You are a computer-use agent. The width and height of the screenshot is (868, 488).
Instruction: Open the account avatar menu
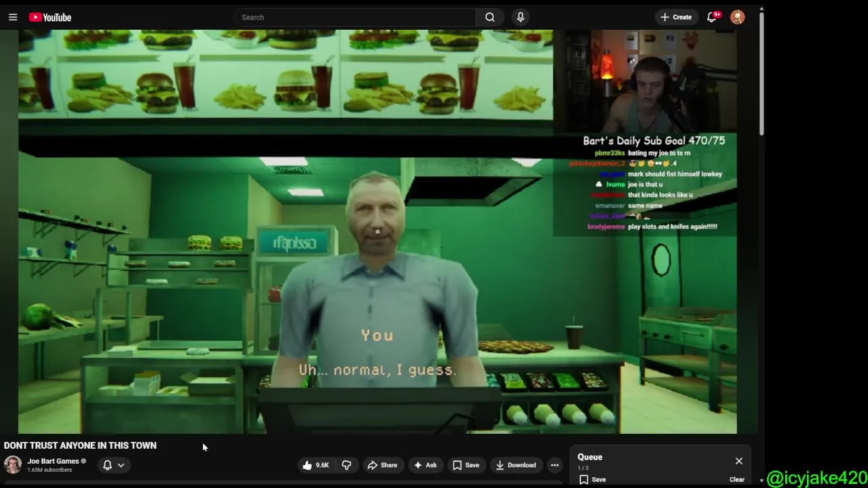pyautogui.click(x=737, y=17)
